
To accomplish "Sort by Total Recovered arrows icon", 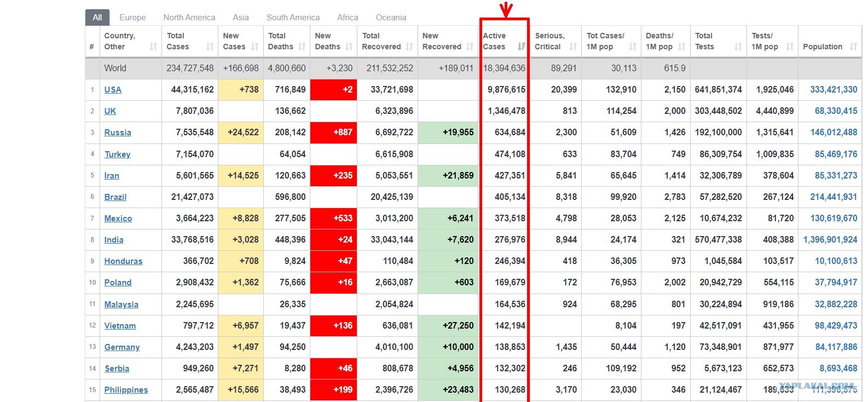I will point(409,47).
